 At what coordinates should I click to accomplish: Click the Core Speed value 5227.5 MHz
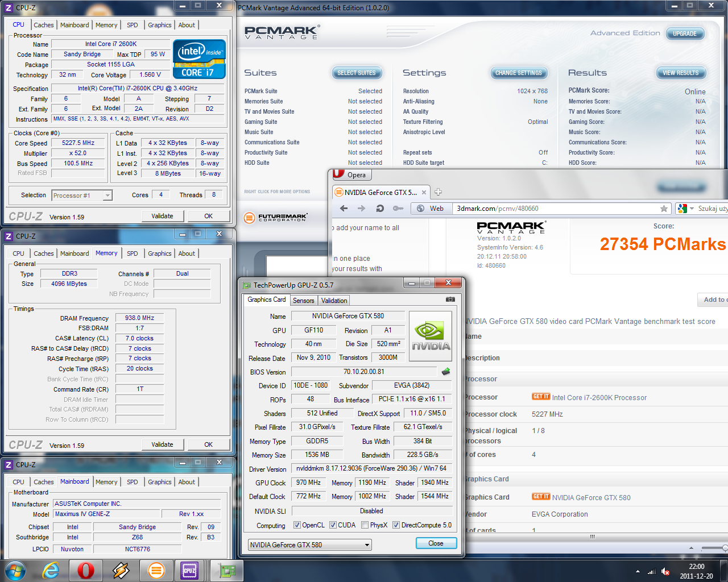tap(78, 143)
